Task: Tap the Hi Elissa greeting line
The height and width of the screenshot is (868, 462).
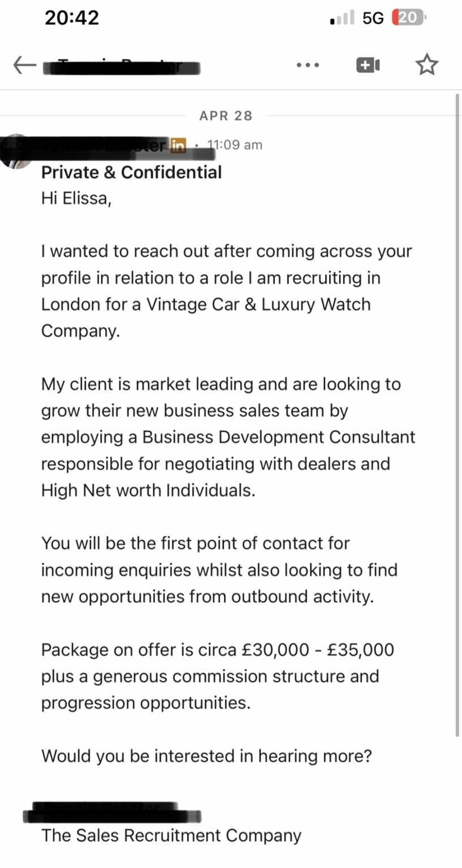Action: pyautogui.click(x=76, y=199)
